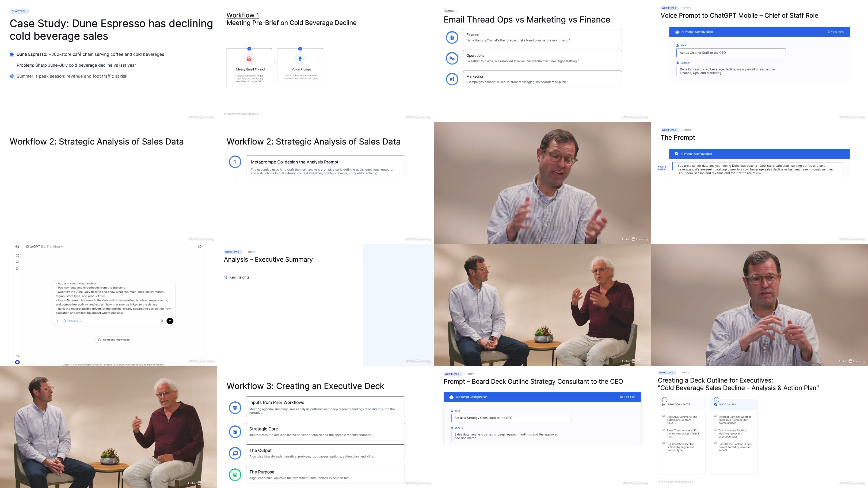868x488 pixels.
Task: Click the plus attach icon in composer
Action: [x=57, y=321]
